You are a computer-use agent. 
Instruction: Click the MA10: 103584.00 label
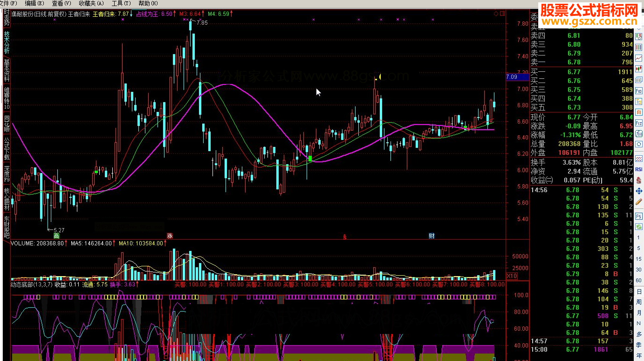coord(141,243)
